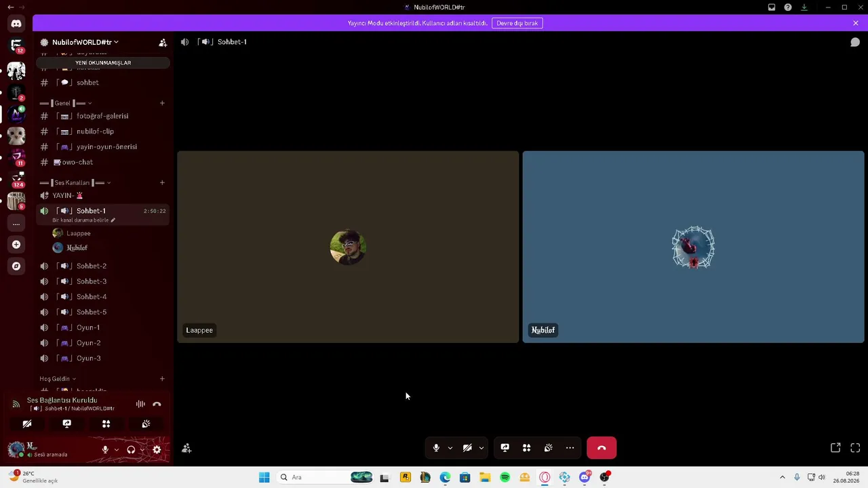The height and width of the screenshot is (488, 868).
Task: Open the soundboard from call controls
Action: pyautogui.click(x=548, y=448)
